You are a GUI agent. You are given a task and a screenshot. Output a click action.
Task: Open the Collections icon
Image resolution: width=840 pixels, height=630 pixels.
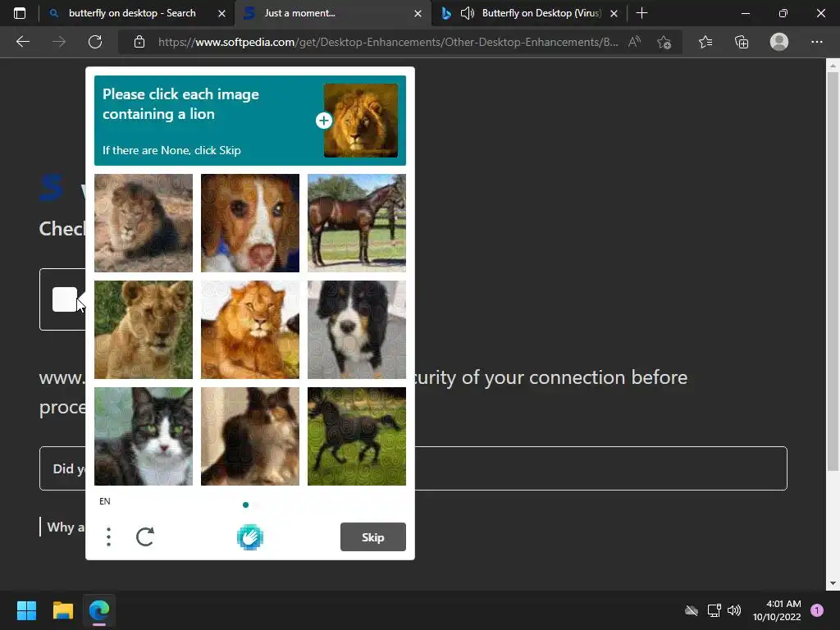click(x=742, y=42)
